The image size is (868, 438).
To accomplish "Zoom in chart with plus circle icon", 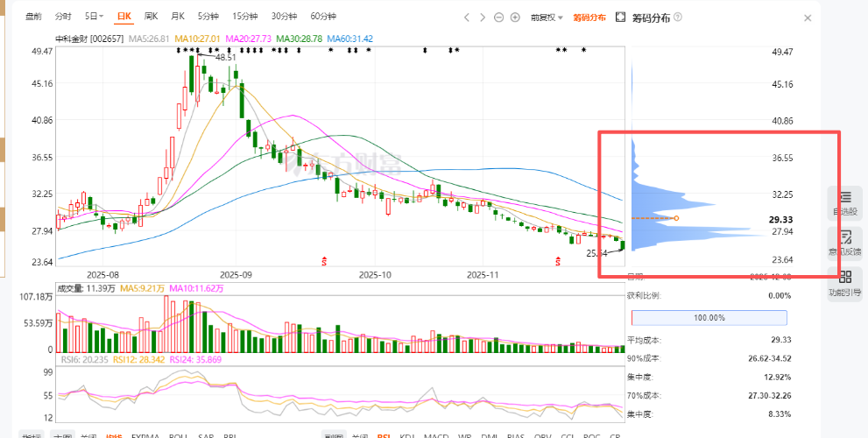I will pyautogui.click(x=515, y=18).
